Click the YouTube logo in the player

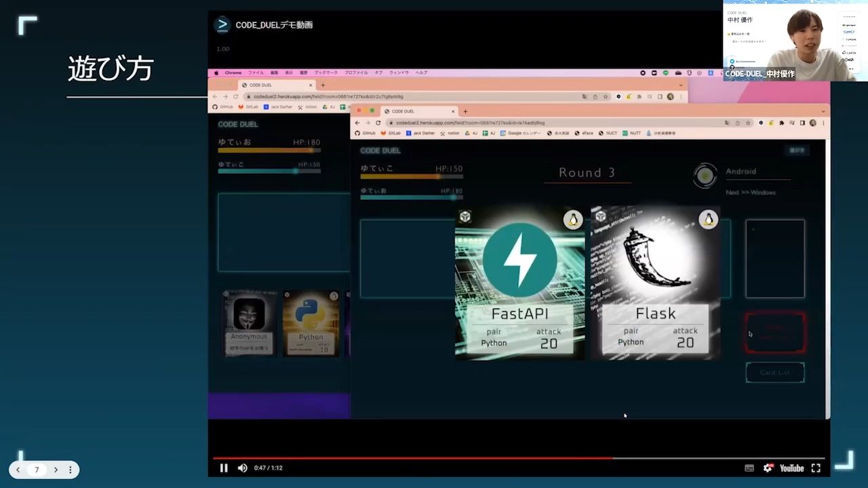[791, 468]
